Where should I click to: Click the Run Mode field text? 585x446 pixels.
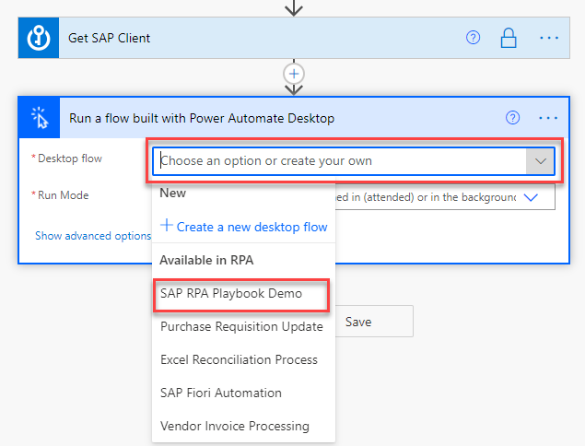(x=425, y=197)
